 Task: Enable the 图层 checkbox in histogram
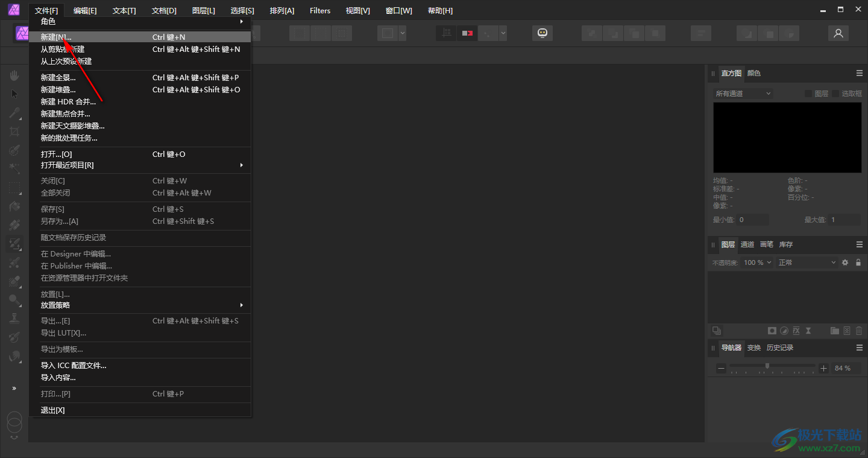[x=808, y=94]
